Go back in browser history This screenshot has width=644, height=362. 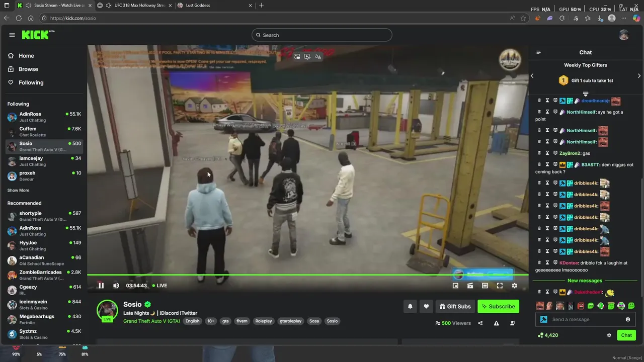pos(7,18)
